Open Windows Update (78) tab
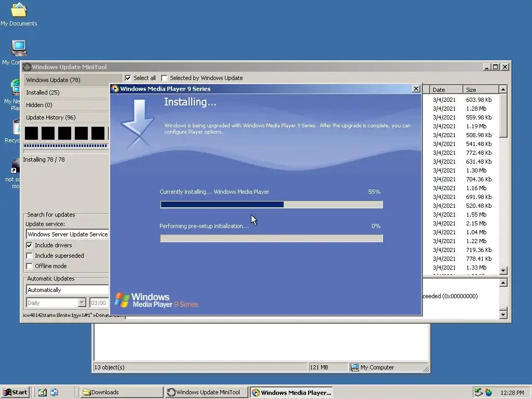This screenshot has width=532, height=399. point(73,80)
